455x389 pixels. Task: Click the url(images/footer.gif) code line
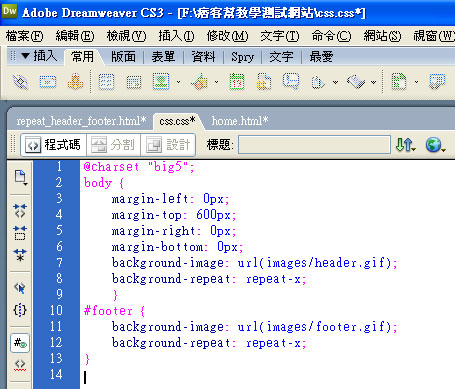pyautogui.click(x=254, y=327)
